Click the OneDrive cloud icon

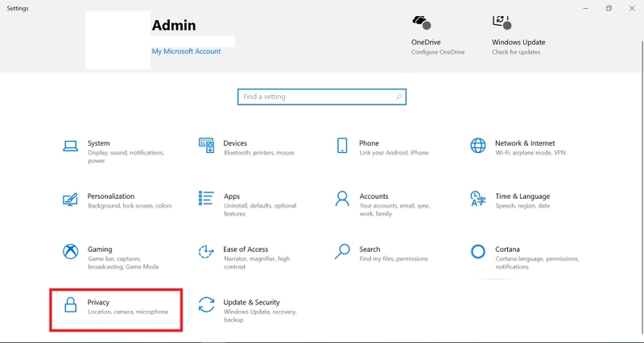coord(421,23)
